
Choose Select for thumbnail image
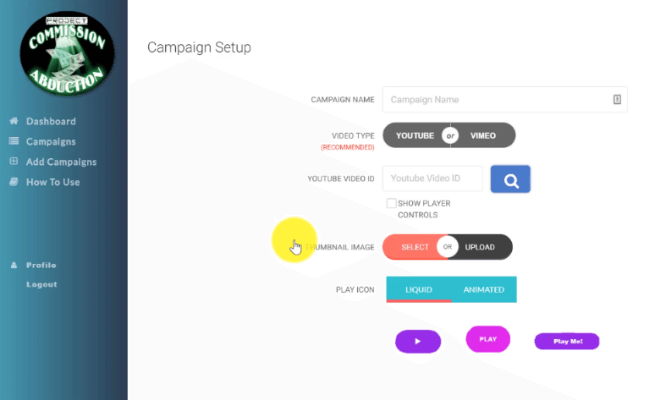415,247
